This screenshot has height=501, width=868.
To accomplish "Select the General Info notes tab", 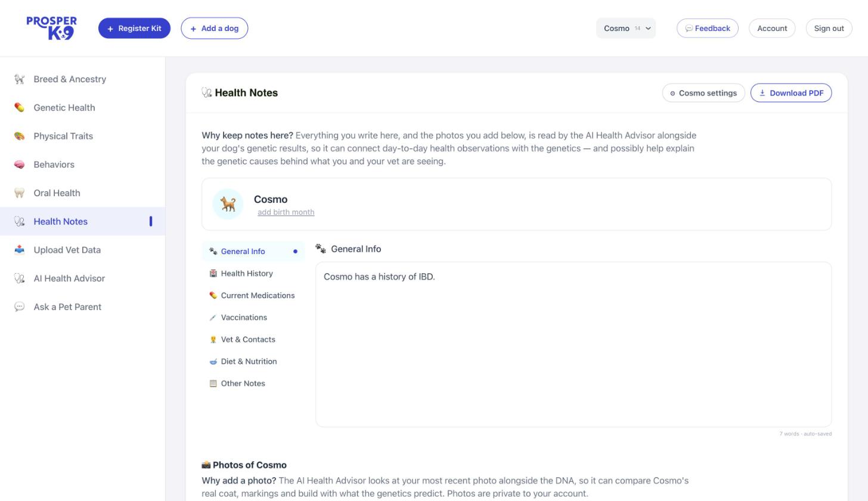I will (253, 252).
